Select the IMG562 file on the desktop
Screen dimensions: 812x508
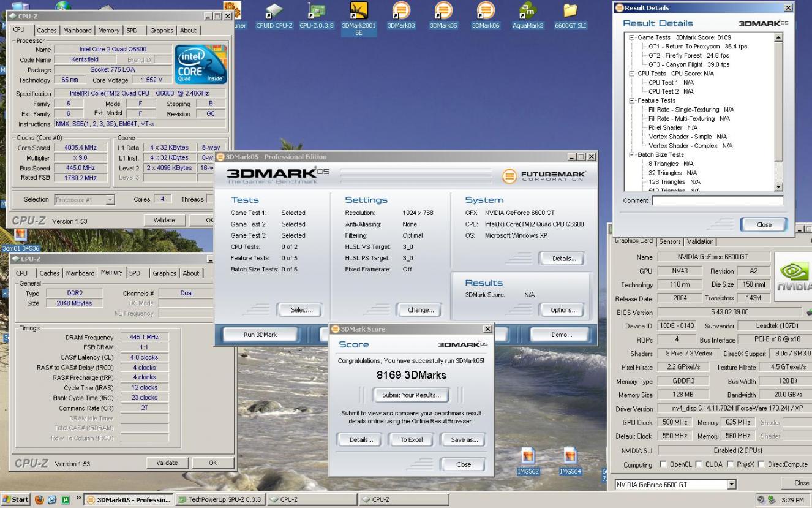[527, 460]
